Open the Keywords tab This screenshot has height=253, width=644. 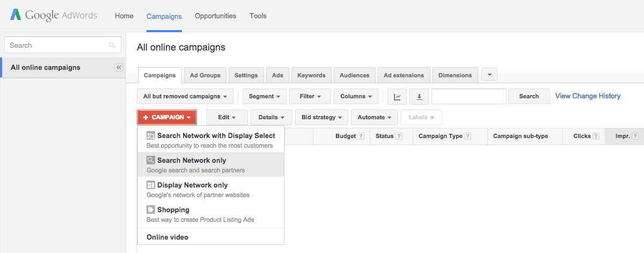pyautogui.click(x=311, y=75)
